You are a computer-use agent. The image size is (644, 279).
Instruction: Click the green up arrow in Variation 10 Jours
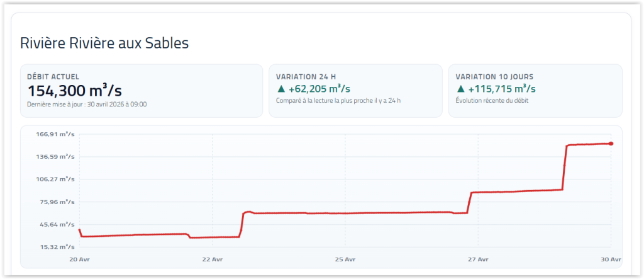(x=460, y=89)
